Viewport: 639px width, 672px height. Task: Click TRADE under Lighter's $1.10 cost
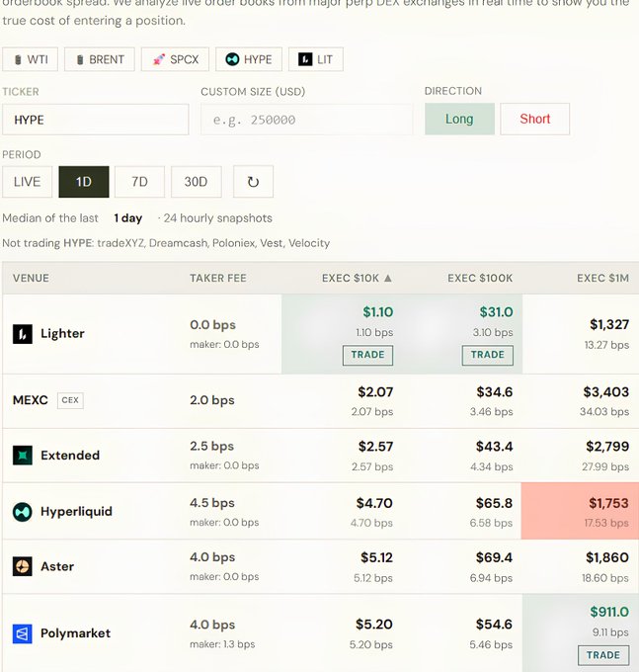point(368,355)
